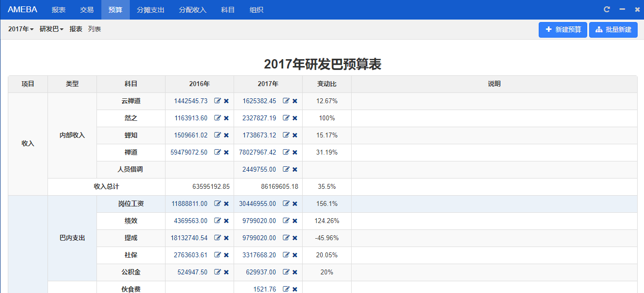Click the refresh icon in title bar
Viewport: 644px width, 293px height.
coord(607,9)
